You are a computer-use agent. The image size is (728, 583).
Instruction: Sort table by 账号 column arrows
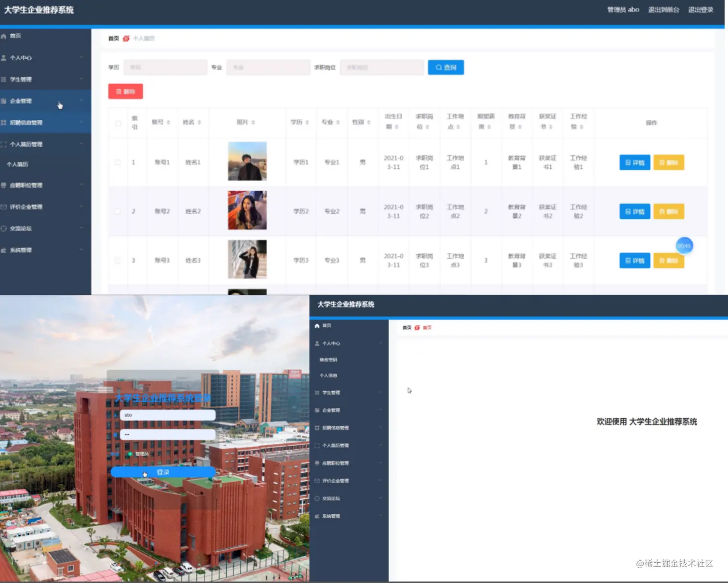[x=168, y=122]
